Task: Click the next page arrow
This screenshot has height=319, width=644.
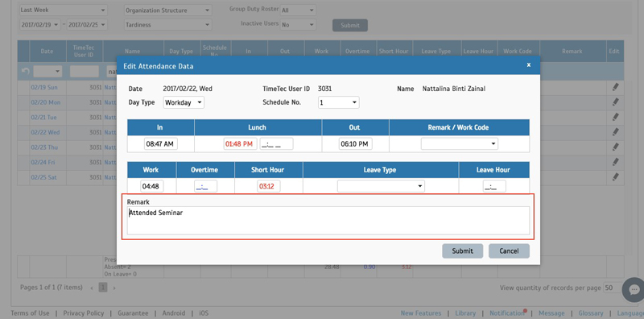Action: click(x=114, y=288)
